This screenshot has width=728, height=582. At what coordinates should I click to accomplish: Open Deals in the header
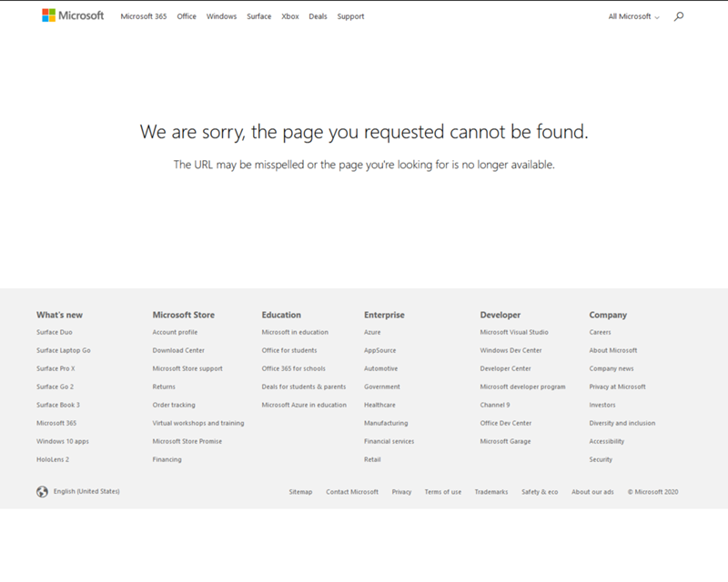(318, 16)
